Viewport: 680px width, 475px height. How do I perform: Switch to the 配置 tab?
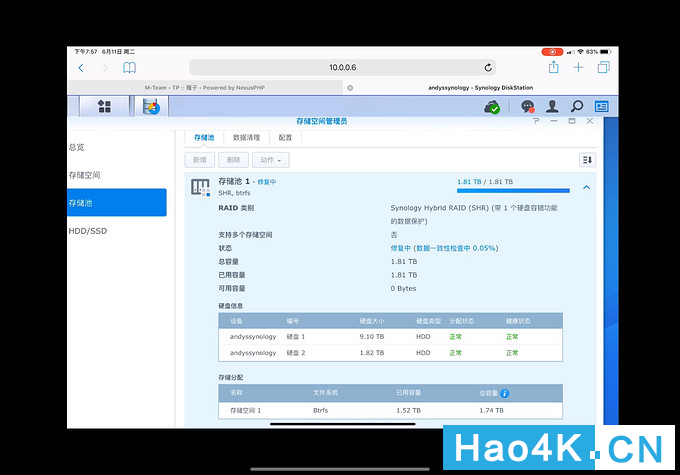pyautogui.click(x=285, y=138)
